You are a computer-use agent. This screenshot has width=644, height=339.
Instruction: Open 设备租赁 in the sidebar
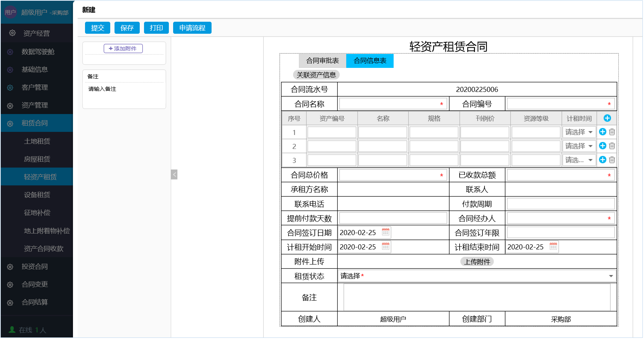pos(37,195)
